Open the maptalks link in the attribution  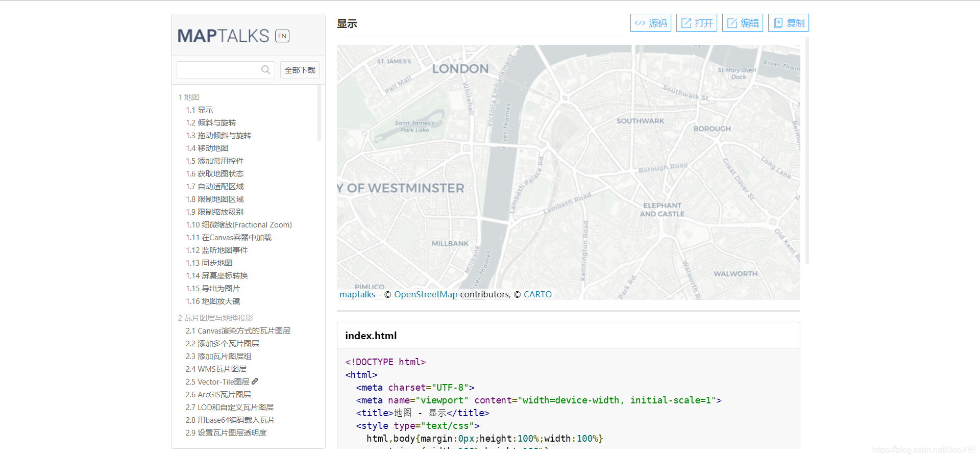click(357, 294)
